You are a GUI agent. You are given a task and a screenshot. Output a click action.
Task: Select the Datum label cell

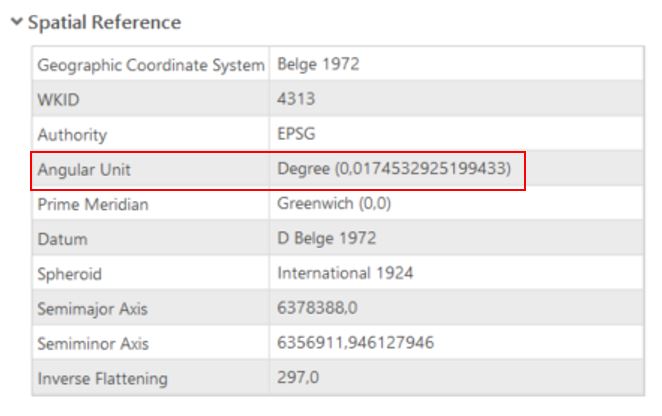(x=62, y=240)
